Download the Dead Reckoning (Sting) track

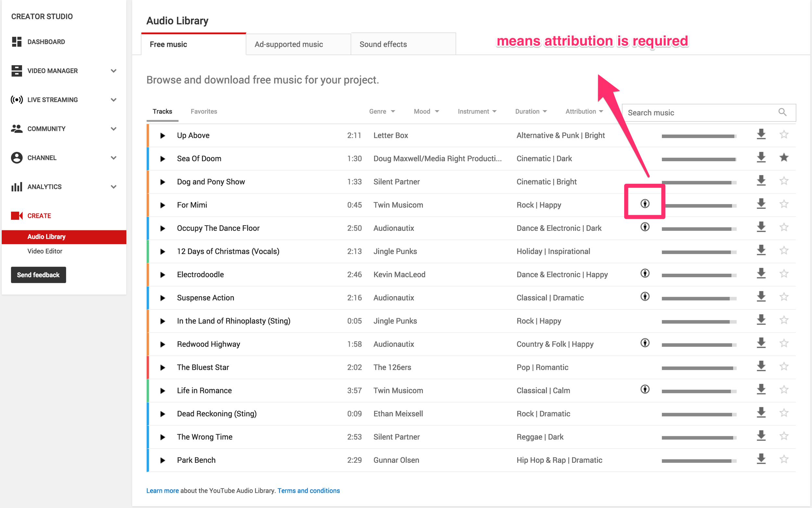[761, 412]
